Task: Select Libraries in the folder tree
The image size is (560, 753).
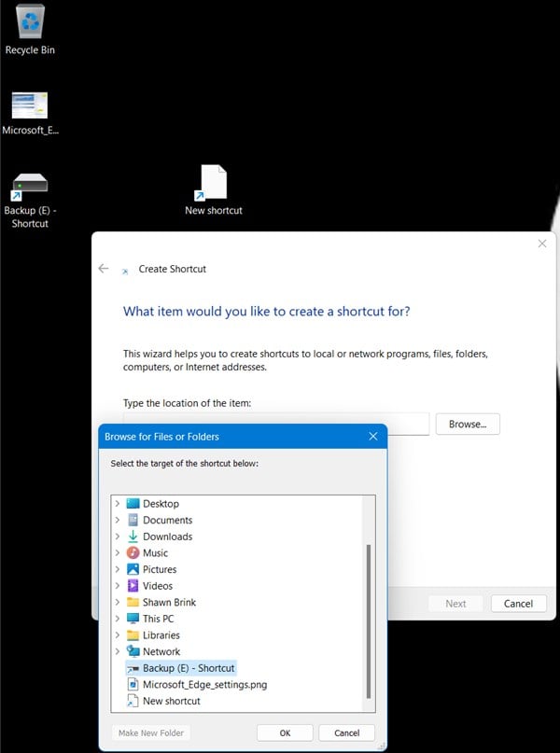Action: pos(161,634)
